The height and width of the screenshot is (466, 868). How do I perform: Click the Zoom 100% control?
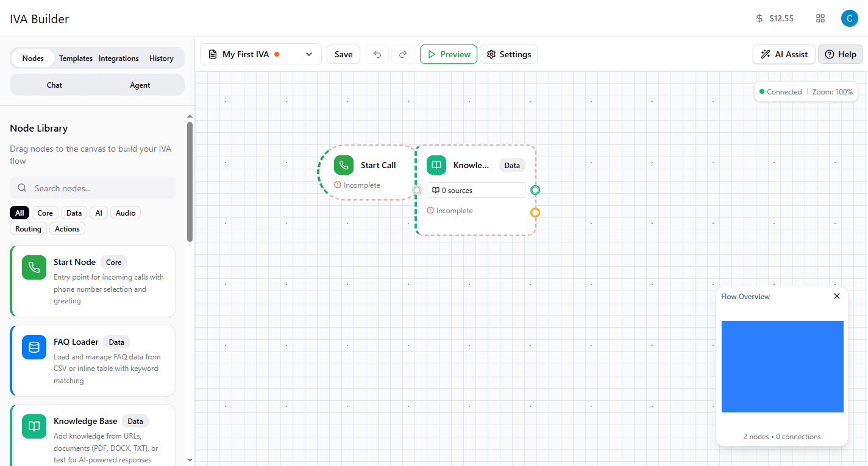(832, 91)
